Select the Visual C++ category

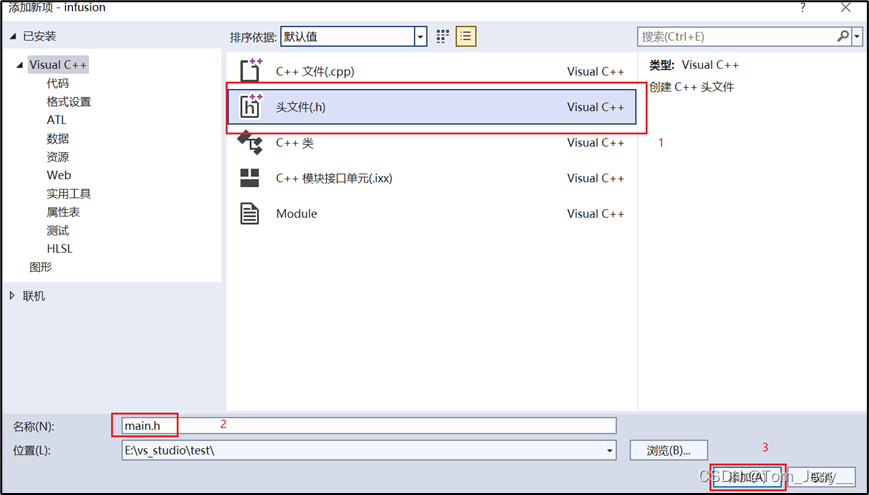(58, 65)
